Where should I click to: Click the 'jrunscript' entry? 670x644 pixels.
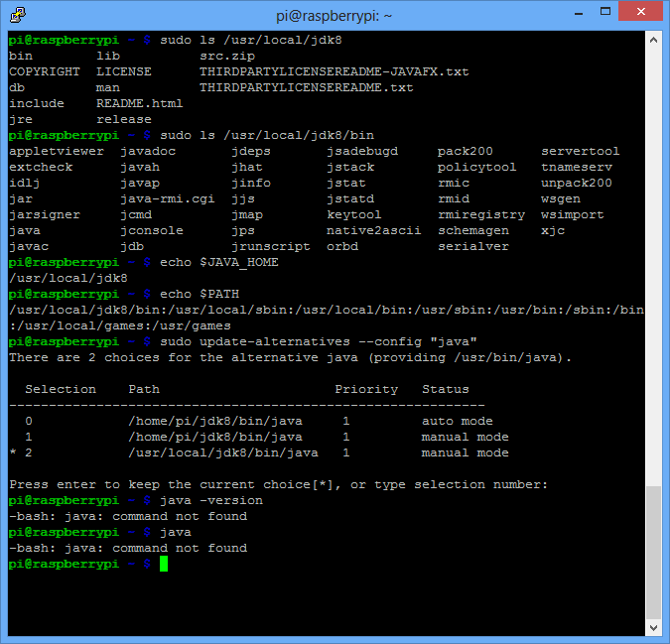point(271,246)
